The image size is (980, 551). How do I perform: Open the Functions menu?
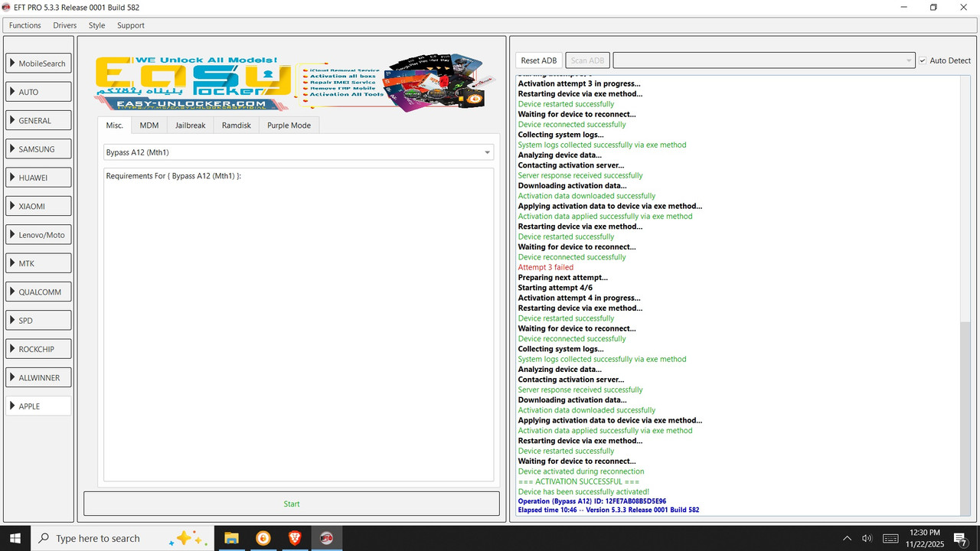(x=25, y=25)
